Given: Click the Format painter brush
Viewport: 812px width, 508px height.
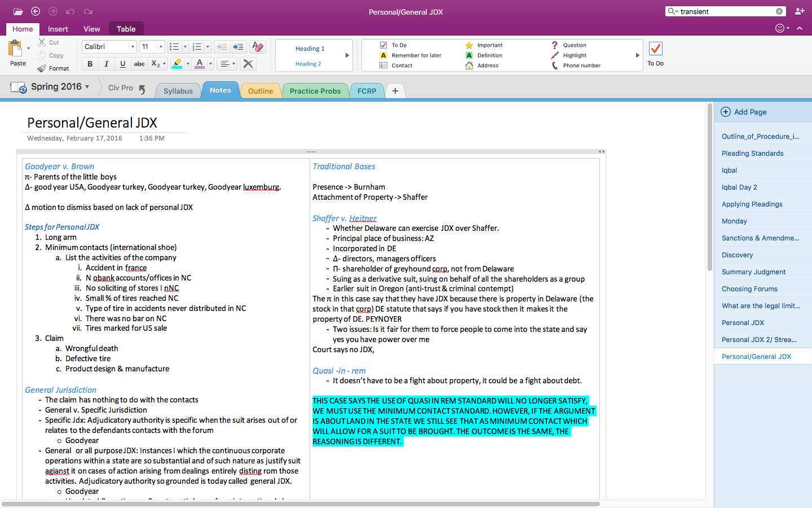Looking at the screenshot, I should (53, 68).
